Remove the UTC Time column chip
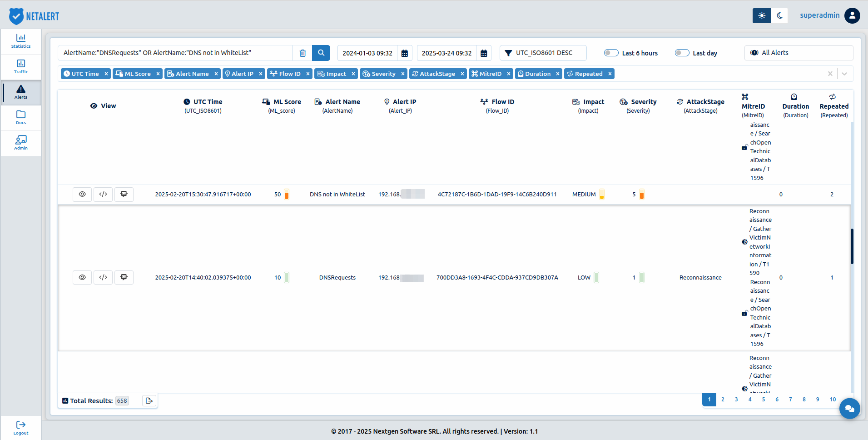This screenshot has height=440, width=868. (x=106, y=74)
